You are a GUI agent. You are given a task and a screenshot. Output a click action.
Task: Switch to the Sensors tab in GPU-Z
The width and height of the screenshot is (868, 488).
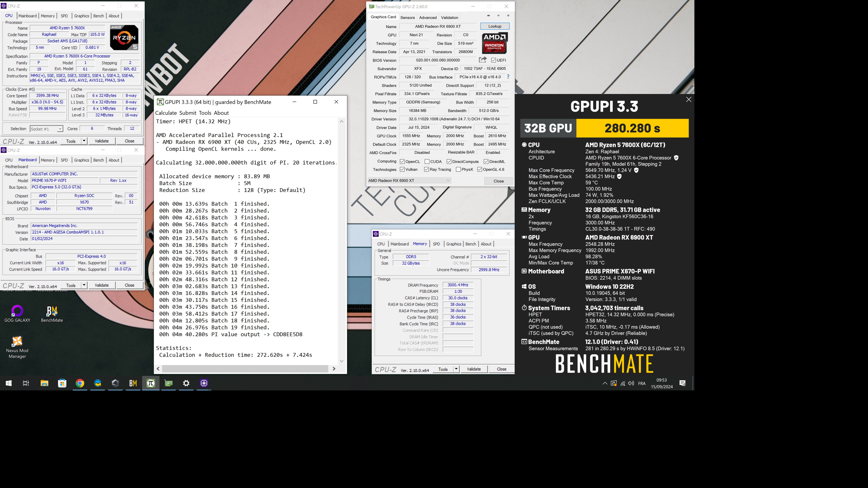[x=407, y=18]
